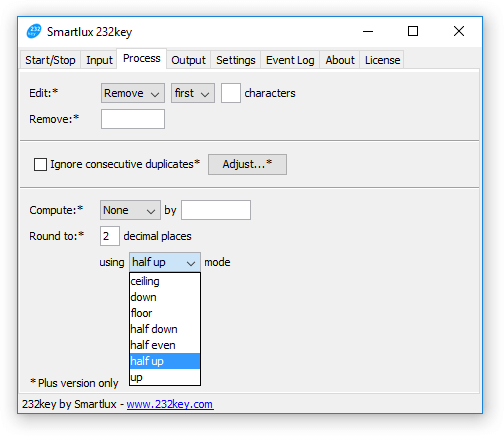Focus the number of characters field
The image size is (504, 436).
click(231, 93)
